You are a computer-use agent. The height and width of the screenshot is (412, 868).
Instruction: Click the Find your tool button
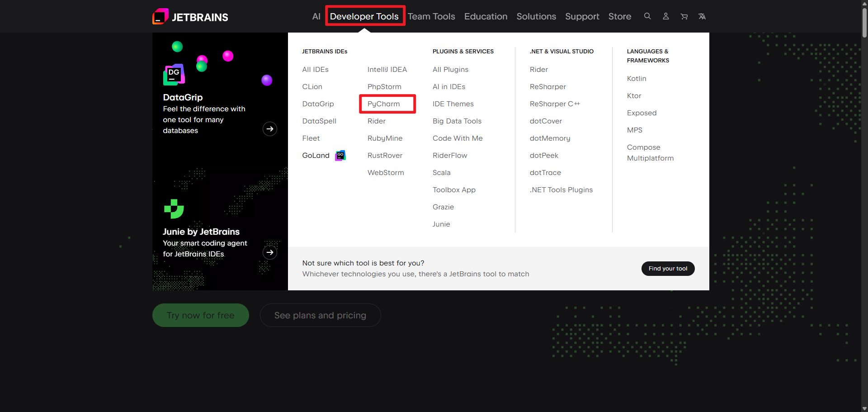coord(668,269)
